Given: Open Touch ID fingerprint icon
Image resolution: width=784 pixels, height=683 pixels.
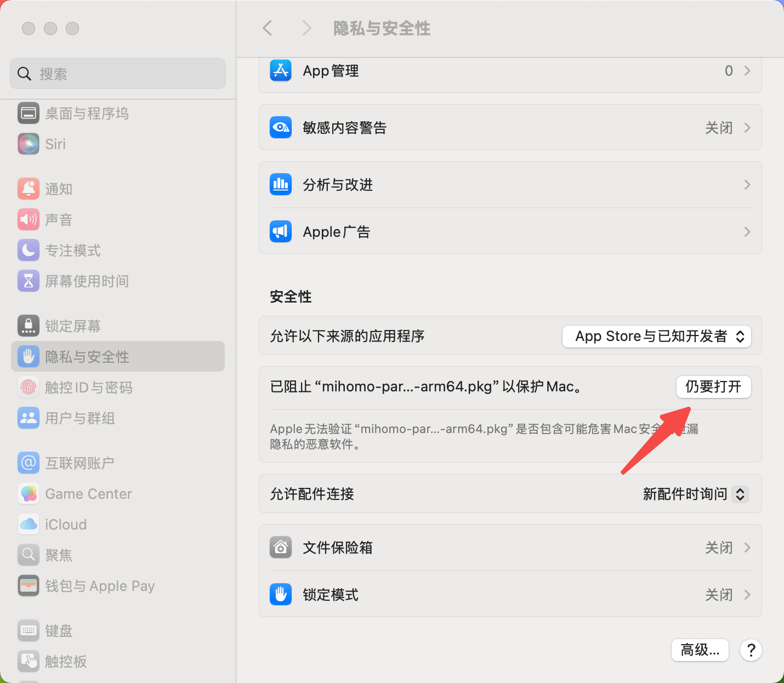Looking at the screenshot, I should point(29,388).
